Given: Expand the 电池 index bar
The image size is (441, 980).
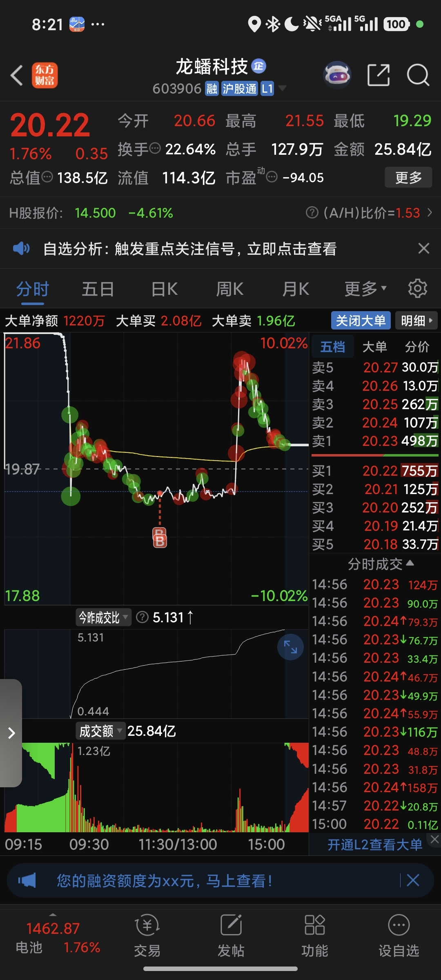Looking at the screenshot, I should click(53, 915).
